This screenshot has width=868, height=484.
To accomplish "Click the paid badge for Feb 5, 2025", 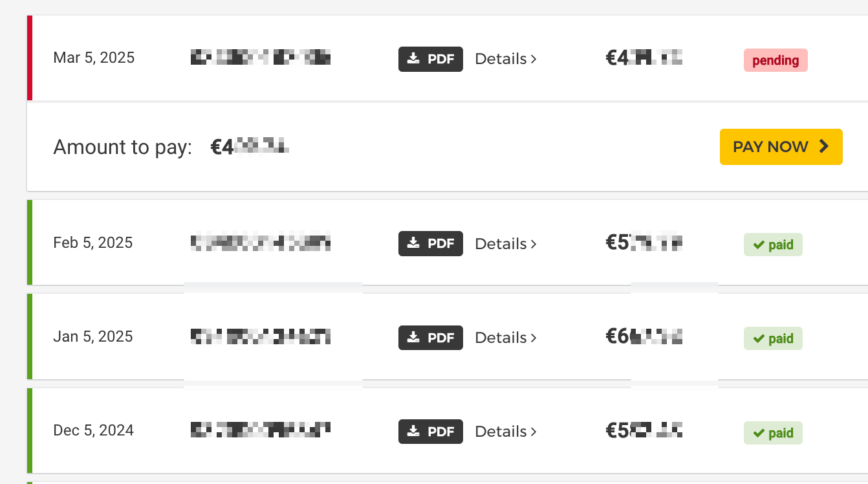I will coord(773,245).
